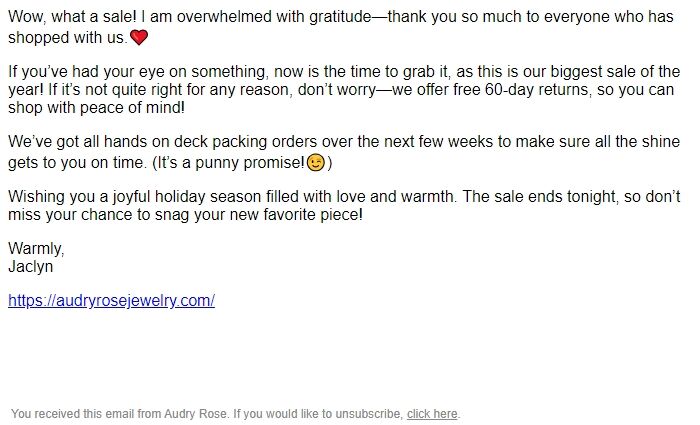Click the 'Warmly,' closing line
700x425 pixels.
click(36, 248)
